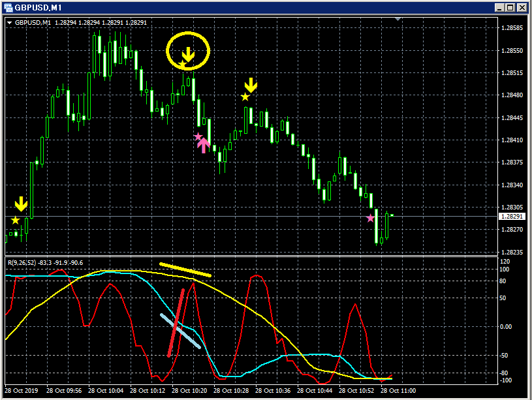Select the yellow down arrow above 1.28305
The height and width of the screenshot is (400, 532).
point(21,204)
